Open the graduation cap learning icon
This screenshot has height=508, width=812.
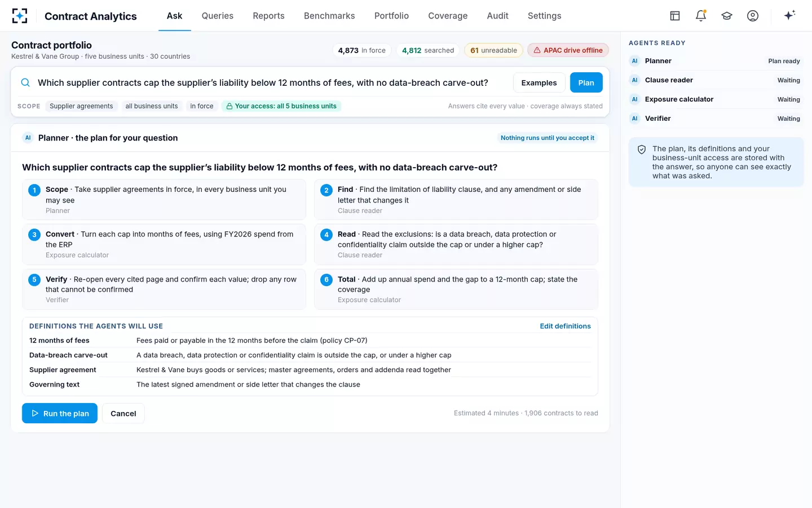pos(727,16)
